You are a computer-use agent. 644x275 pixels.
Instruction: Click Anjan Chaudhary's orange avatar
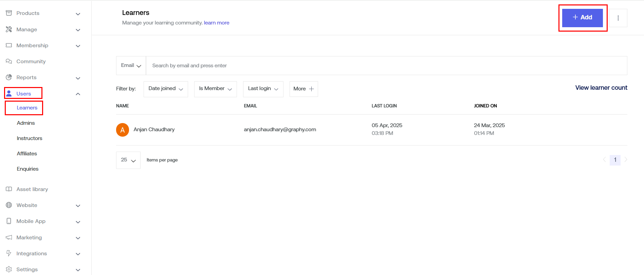point(123,130)
